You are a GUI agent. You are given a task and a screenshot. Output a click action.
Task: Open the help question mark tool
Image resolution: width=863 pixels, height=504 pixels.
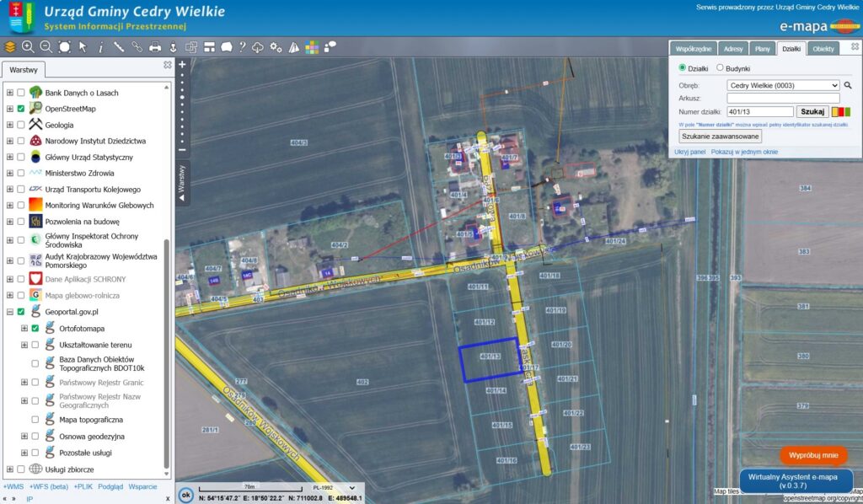coord(242,48)
